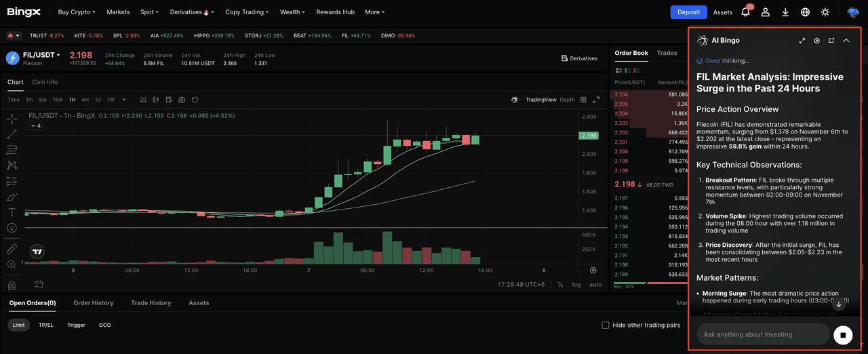Viewport: 868px width, 354px height.
Task: Reset the chart with refresh icon
Action: 195,100
